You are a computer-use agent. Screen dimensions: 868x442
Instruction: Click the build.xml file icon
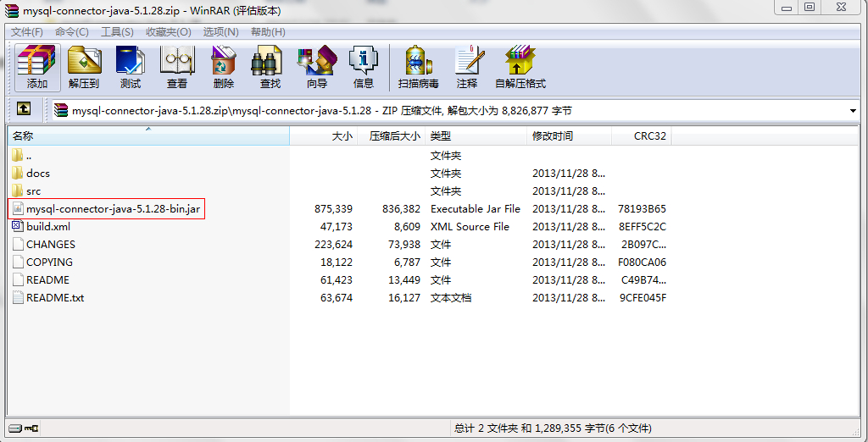(x=18, y=226)
